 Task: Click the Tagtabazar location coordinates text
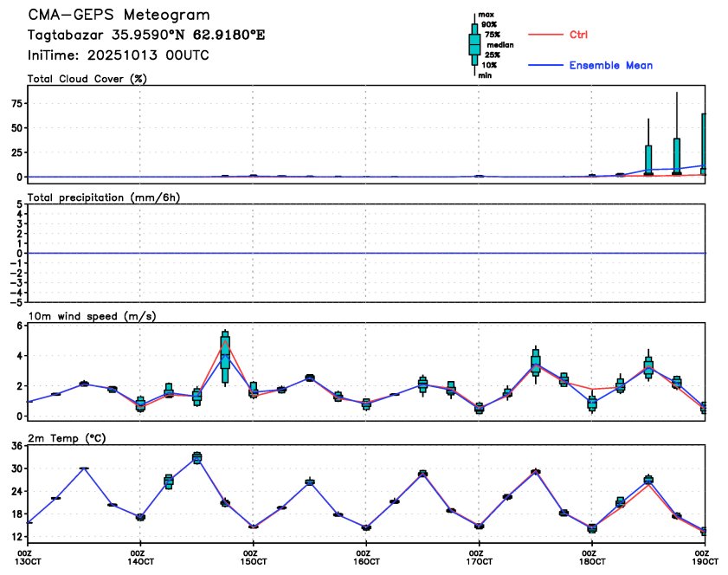pos(145,36)
